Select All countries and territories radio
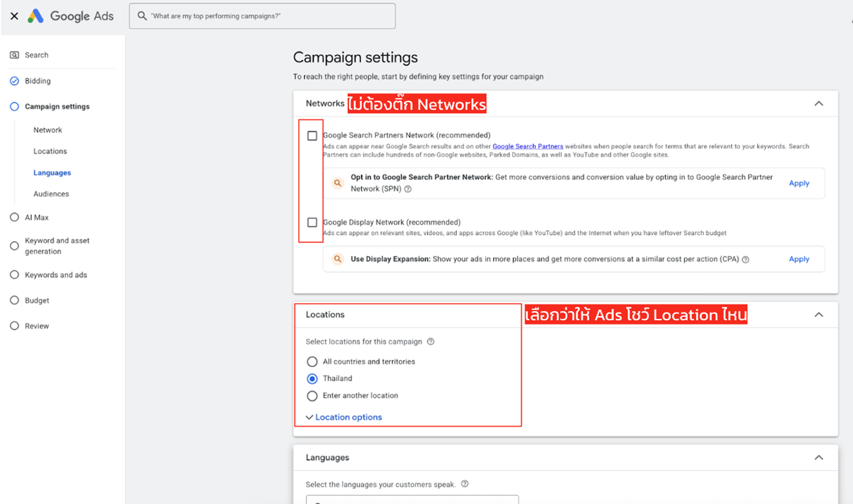853x504 pixels. click(x=312, y=361)
